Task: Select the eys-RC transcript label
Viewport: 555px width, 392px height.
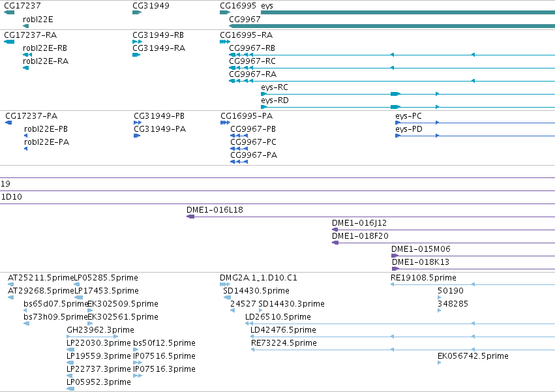Action: (x=275, y=87)
